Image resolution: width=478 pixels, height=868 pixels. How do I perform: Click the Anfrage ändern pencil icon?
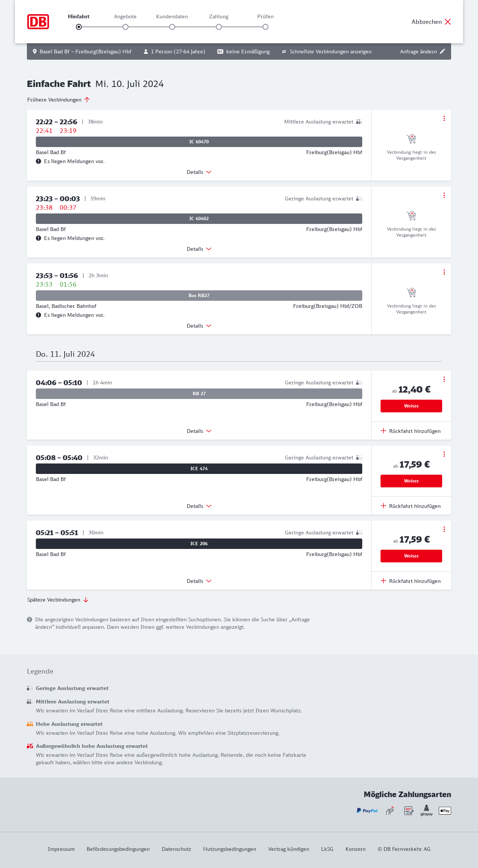(x=443, y=51)
